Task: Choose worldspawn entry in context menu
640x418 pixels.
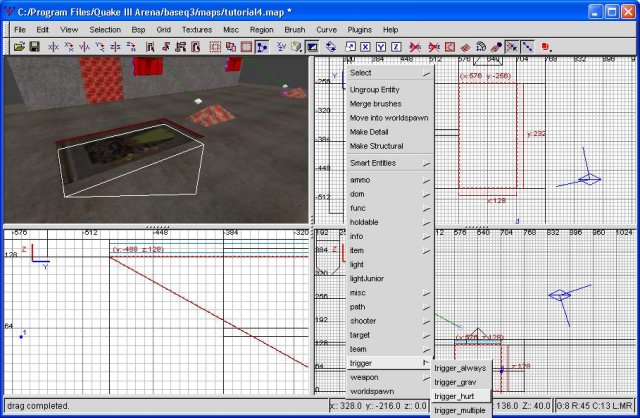Action: [x=390, y=391]
